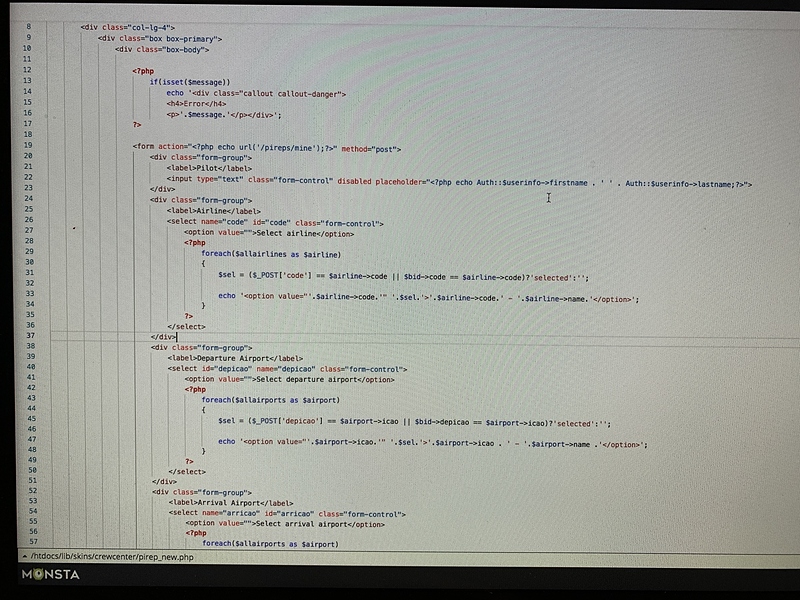
Task: Click the 'box-body' div line
Action: tap(162, 49)
